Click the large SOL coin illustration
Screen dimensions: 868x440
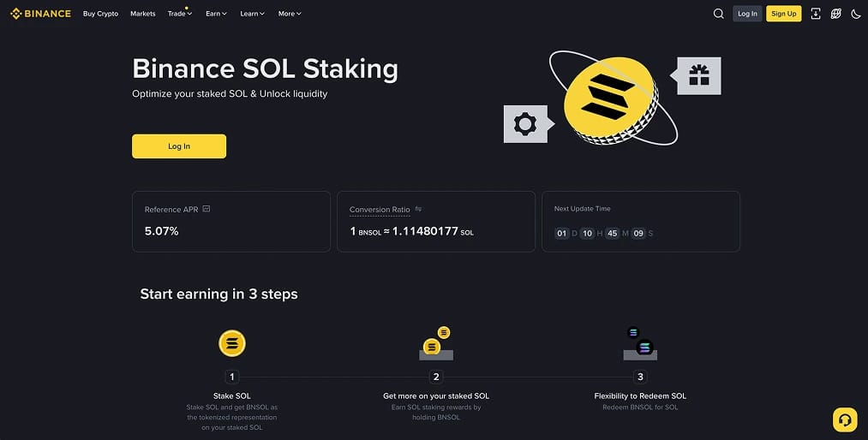pyautogui.click(x=611, y=101)
